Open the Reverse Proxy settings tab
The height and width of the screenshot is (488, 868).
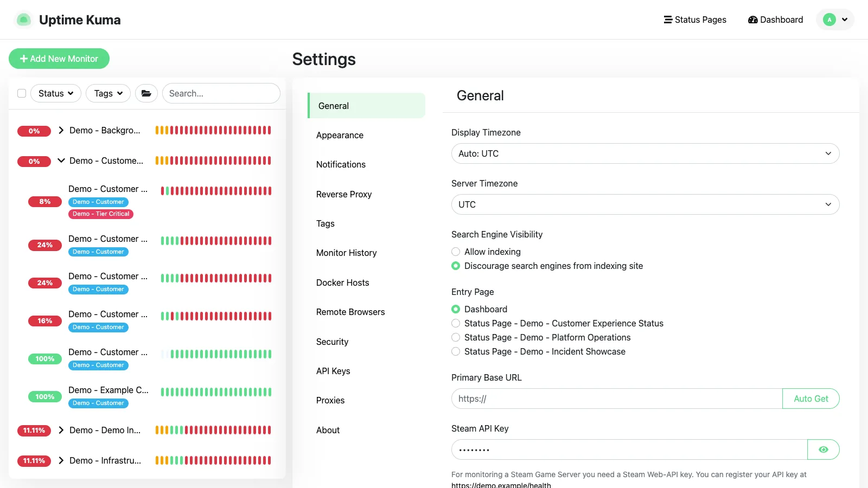click(366, 194)
